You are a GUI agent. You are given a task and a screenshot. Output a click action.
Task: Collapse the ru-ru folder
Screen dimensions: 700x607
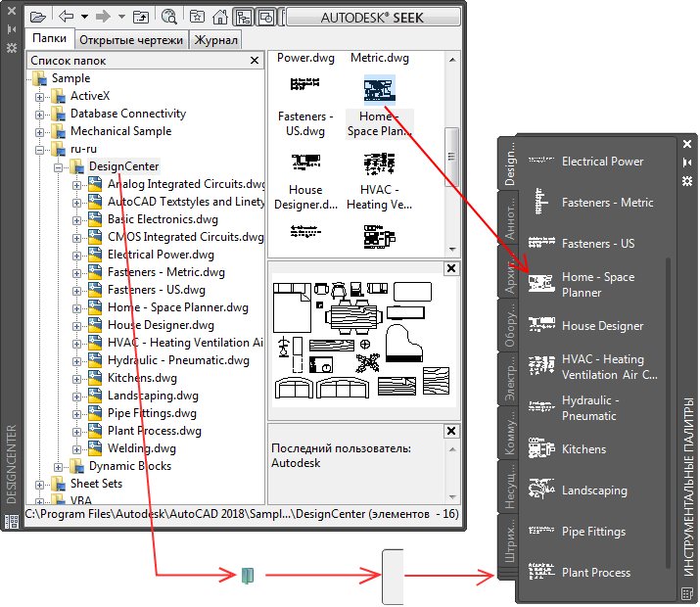[40, 150]
